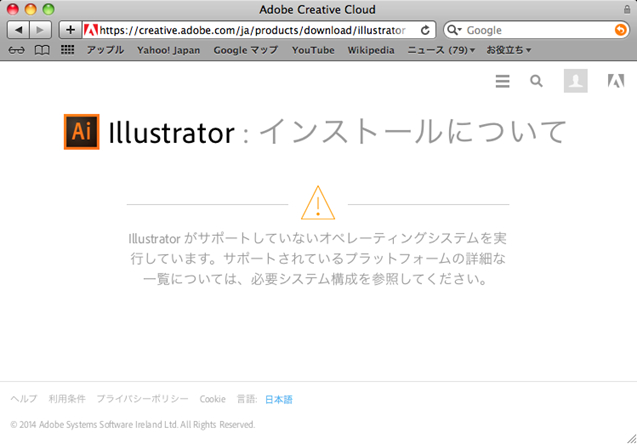This screenshot has width=637, height=444.
Task: Click the orange snapback arrow in search field
Action: tap(620, 30)
